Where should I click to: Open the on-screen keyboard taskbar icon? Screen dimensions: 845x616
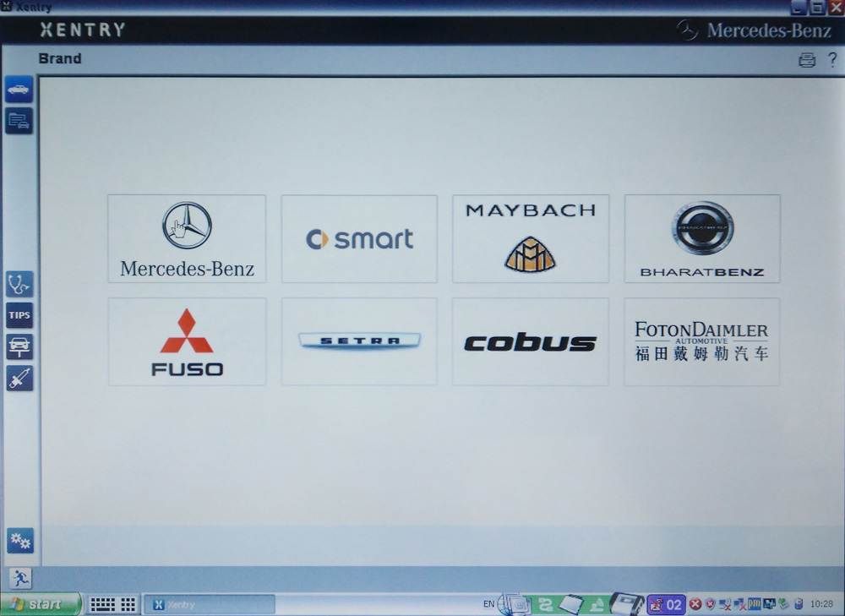click(102, 605)
